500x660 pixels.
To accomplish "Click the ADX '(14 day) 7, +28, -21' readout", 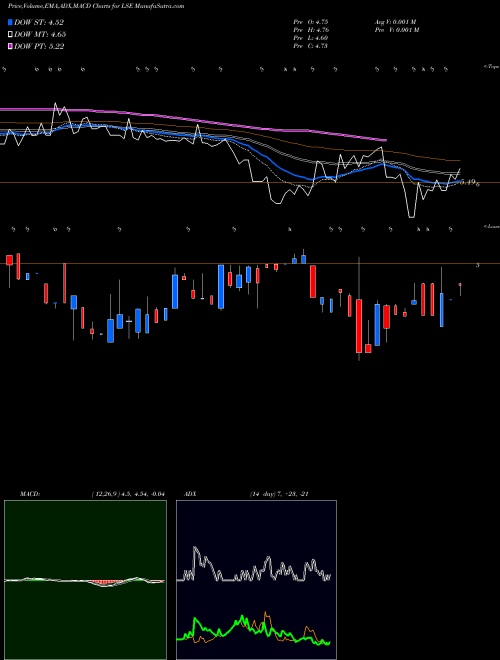I will click(x=279, y=494).
